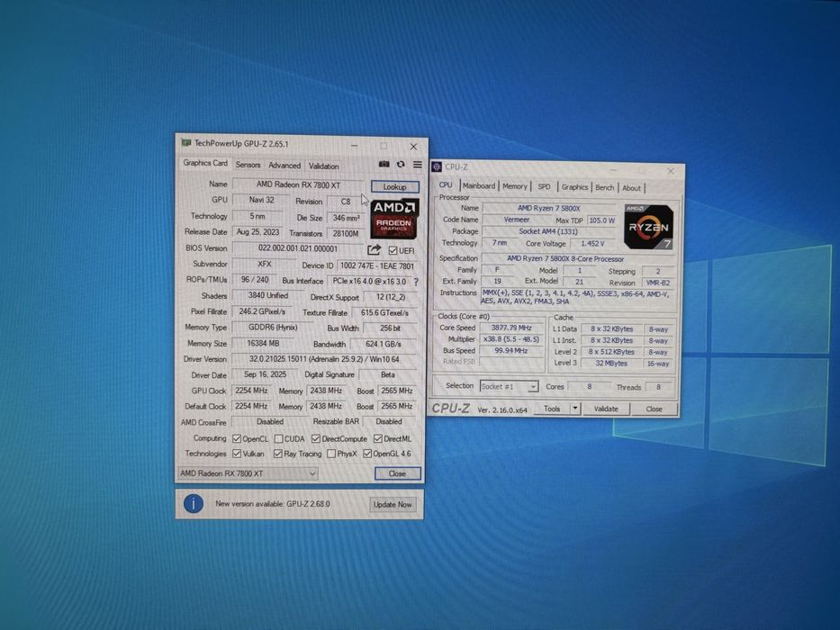The width and height of the screenshot is (840, 630).
Task: Click the Driver Version field
Action: (324, 359)
